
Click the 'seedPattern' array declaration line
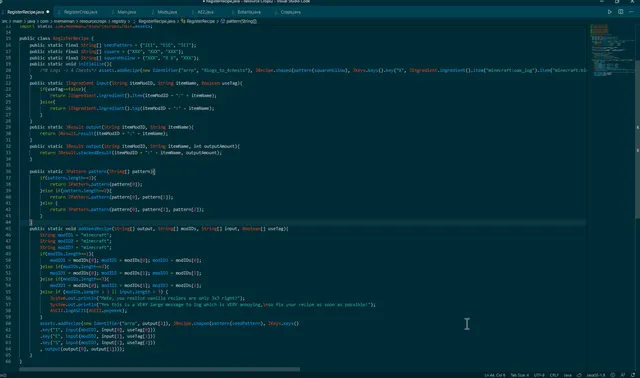113,45
